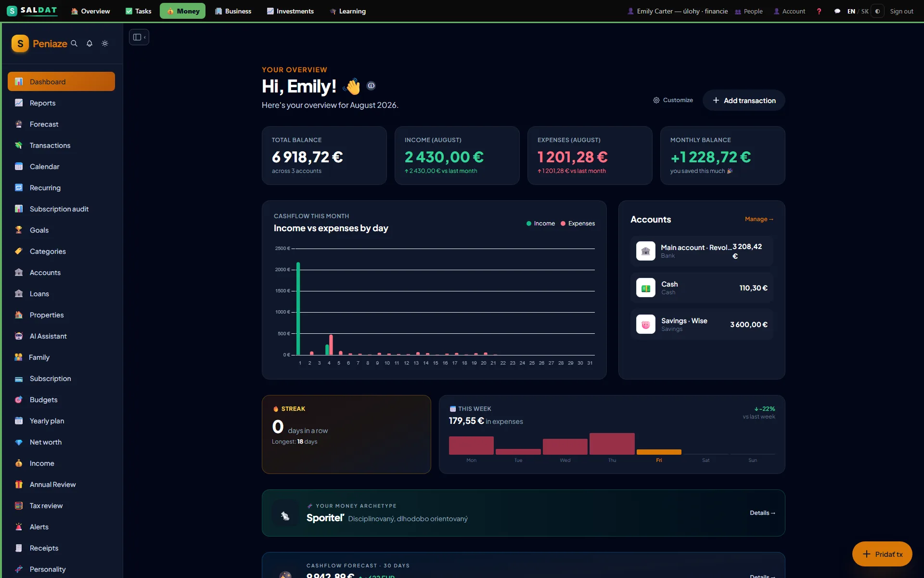The height and width of the screenshot is (578, 924).
Task: Toggle dark mode contrast button in top bar
Action: coord(878,11)
